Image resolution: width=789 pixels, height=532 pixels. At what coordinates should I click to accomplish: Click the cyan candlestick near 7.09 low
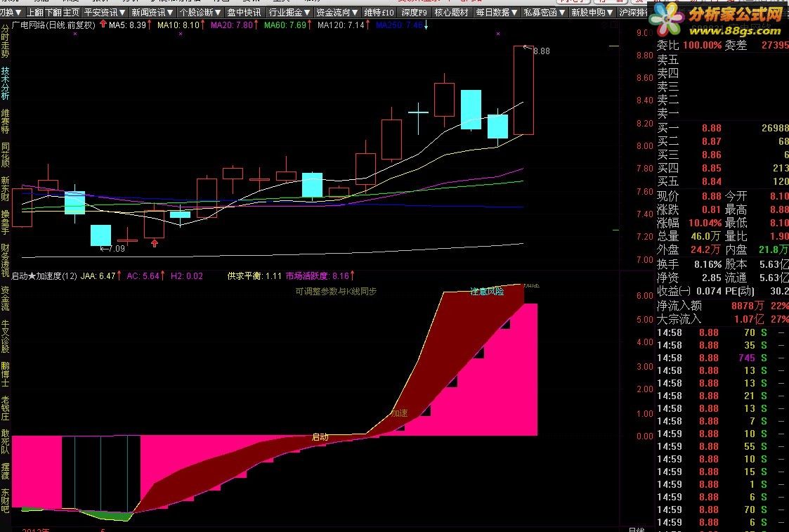[100, 235]
